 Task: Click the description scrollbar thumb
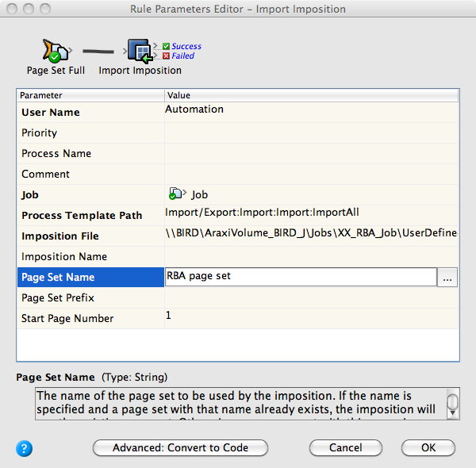pyautogui.click(x=453, y=402)
